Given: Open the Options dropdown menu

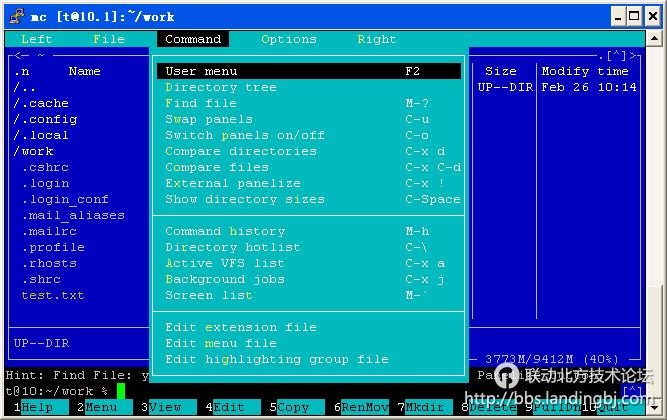Looking at the screenshot, I should (x=288, y=39).
